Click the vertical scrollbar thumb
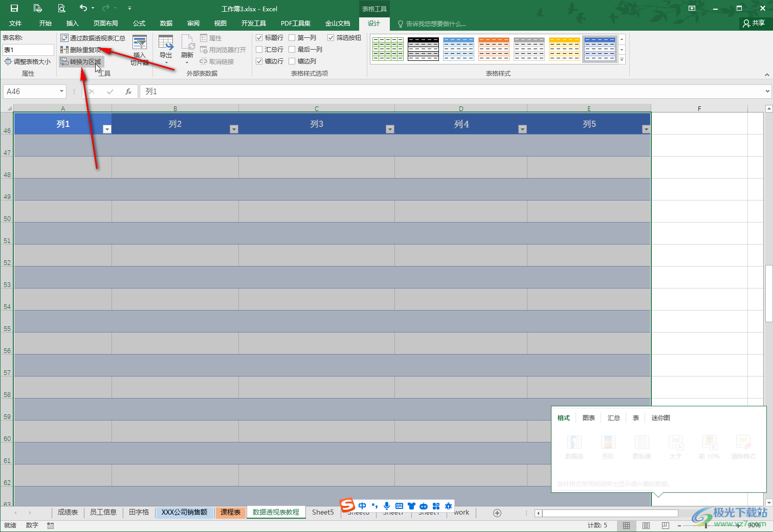 point(769,293)
